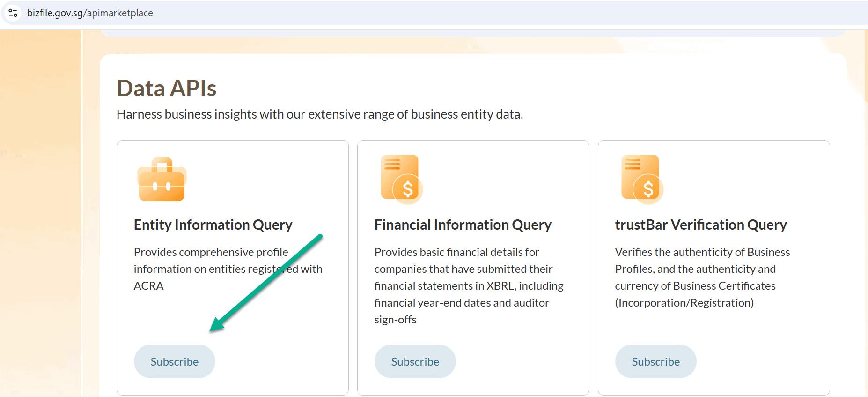Click the Entity Information Query description text

coord(228,269)
